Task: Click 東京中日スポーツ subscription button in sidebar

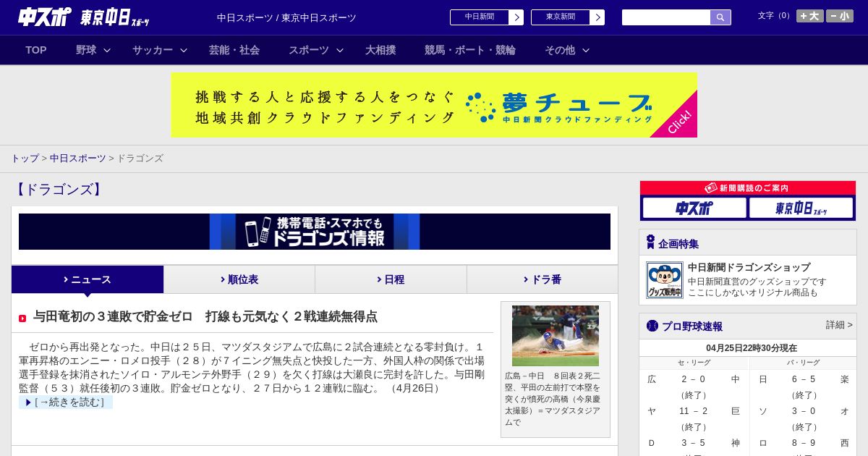Action: click(801, 208)
